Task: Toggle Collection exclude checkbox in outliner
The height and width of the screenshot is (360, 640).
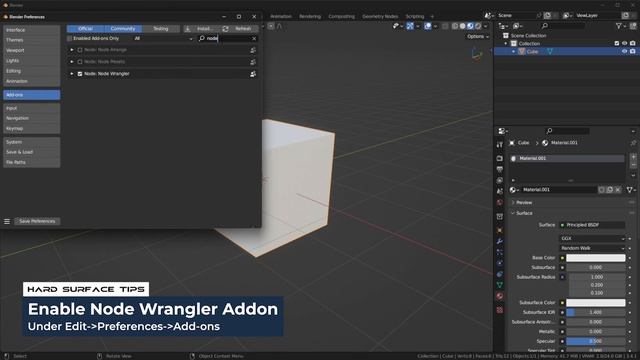Action: pos(617,43)
